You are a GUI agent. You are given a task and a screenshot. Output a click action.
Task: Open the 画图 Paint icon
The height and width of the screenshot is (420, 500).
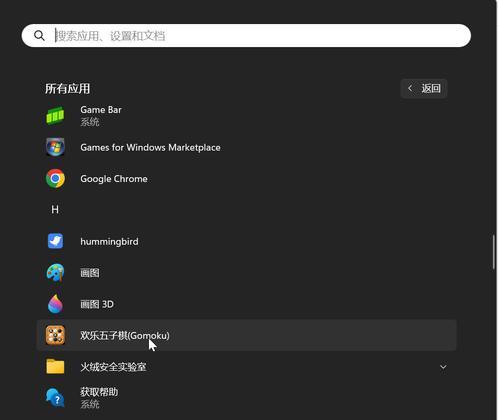tap(55, 272)
